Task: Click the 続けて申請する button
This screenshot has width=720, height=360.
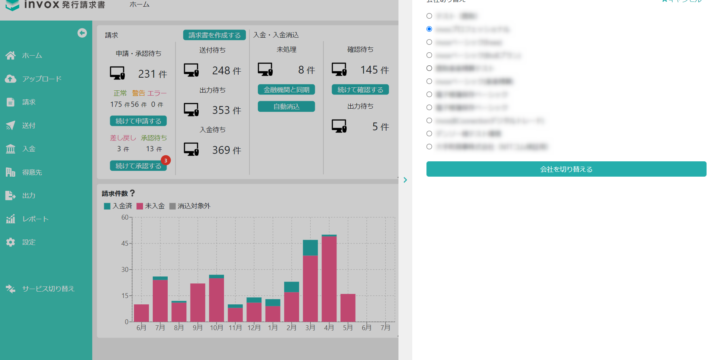Action: (138, 121)
